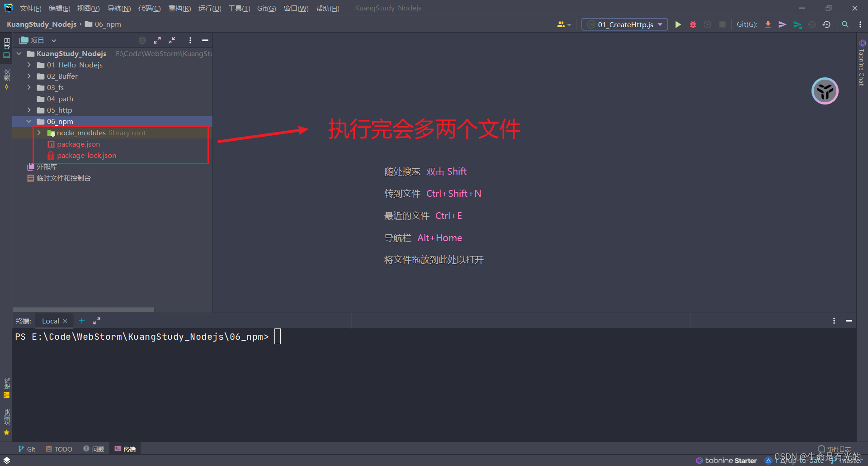Toggle the Favorites (收藏夹) side tool window
This screenshot has height=466, width=868.
point(6,422)
